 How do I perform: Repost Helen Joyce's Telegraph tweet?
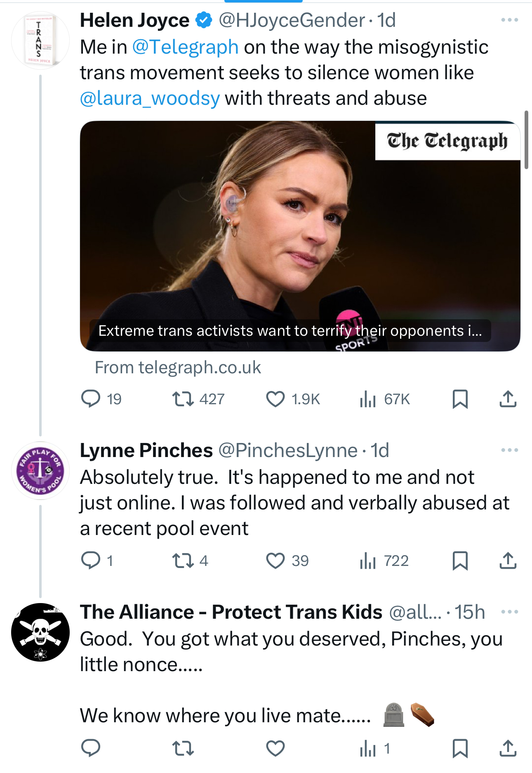pos(183,399)
